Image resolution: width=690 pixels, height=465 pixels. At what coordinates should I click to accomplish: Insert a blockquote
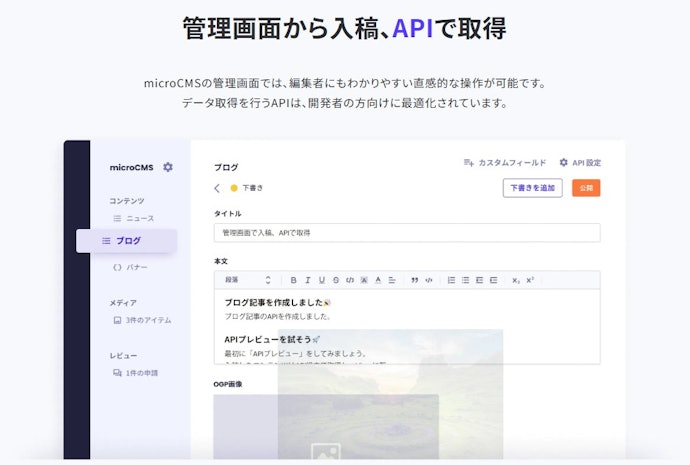tap(415, 280)
